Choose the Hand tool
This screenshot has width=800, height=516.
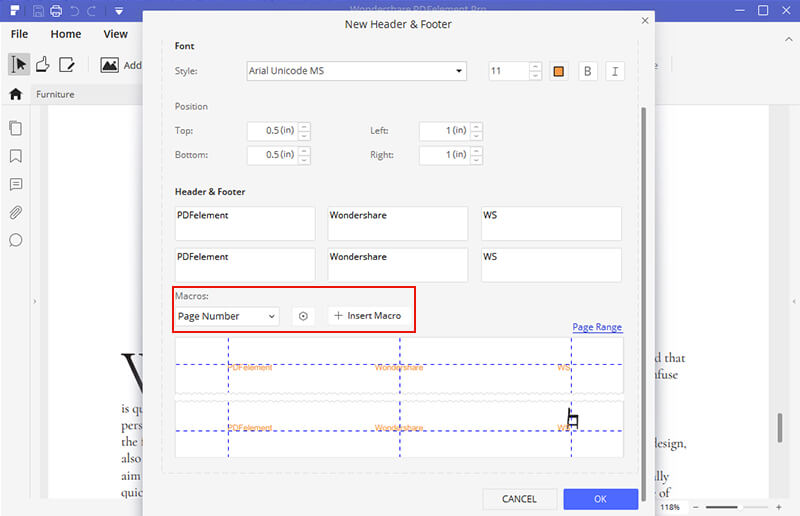[x=43, y=64]
